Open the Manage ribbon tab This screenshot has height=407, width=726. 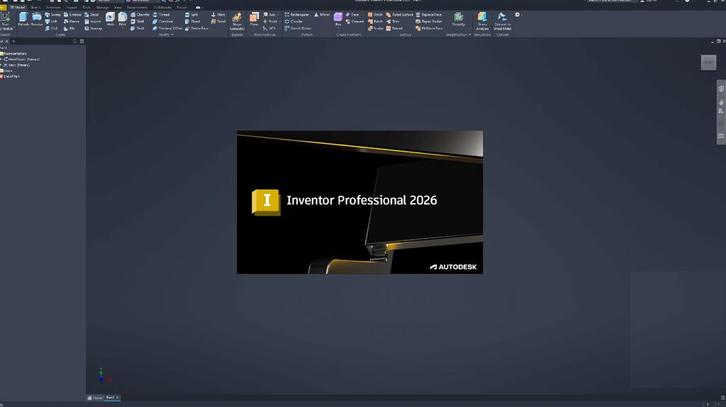pos(102,7)
